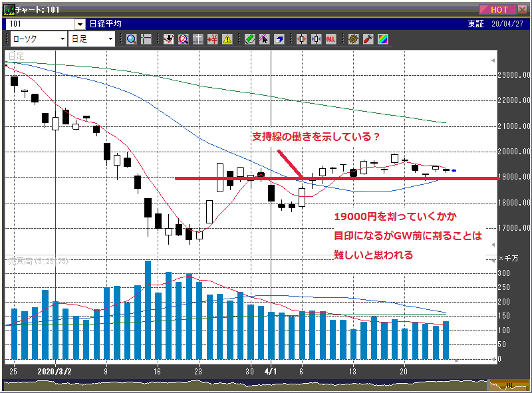The height and width of the screenshot is (393, 532).
Task: Open the red wrench settings tool
Action: point(368,39)
